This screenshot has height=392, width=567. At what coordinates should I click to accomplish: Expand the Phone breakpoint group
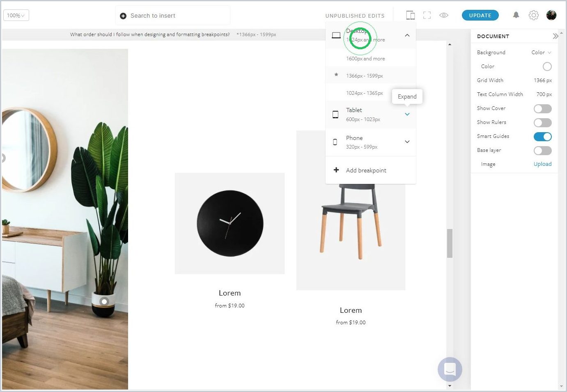(x=407, y=142)
